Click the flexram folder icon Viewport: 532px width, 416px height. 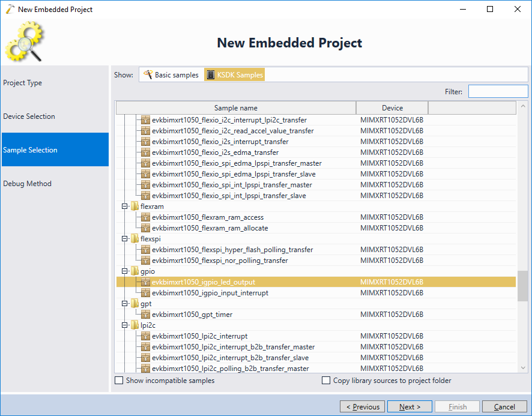tap(135, 206)
